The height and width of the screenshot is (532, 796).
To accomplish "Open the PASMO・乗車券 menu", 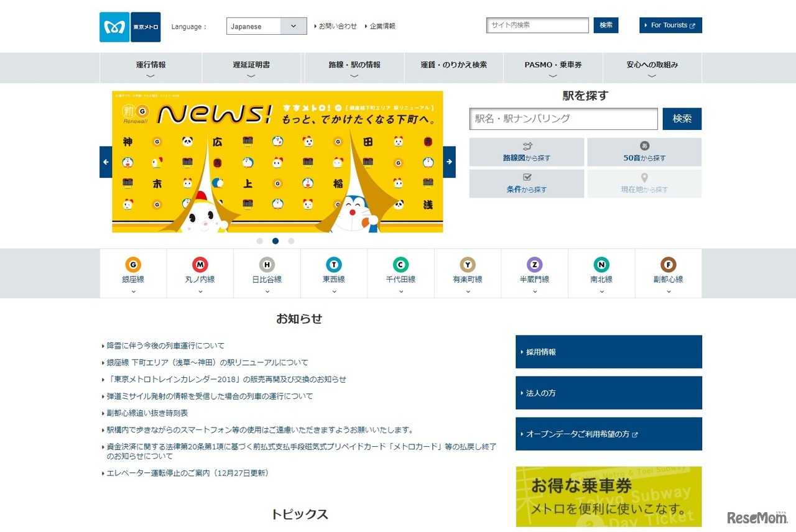I will pyautogui.click(x=552, y=65).
